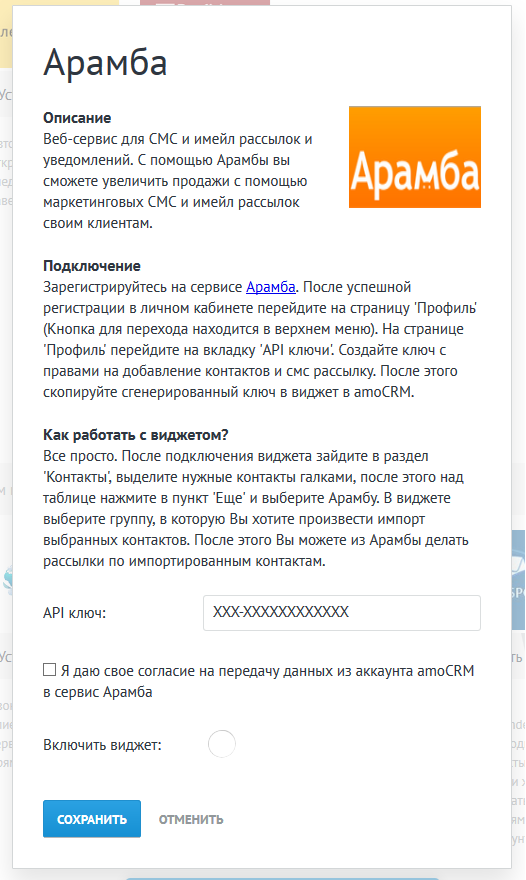Click the Подключение heading

tap(92, 266)
